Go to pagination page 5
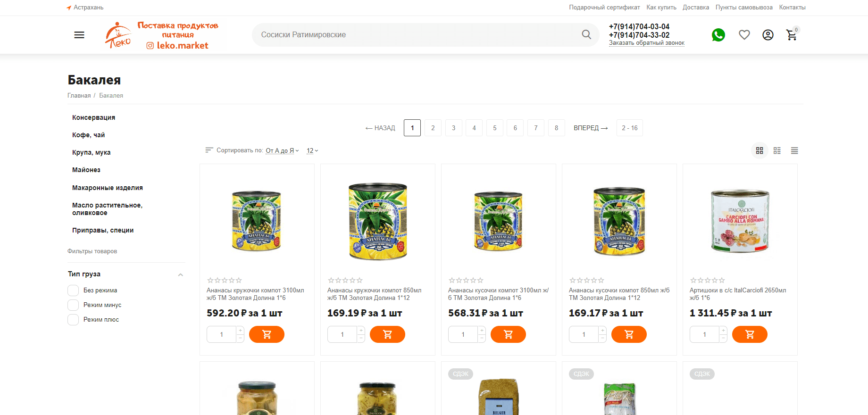This screenshot has width=868, height=415. click(x=495, y=128)
